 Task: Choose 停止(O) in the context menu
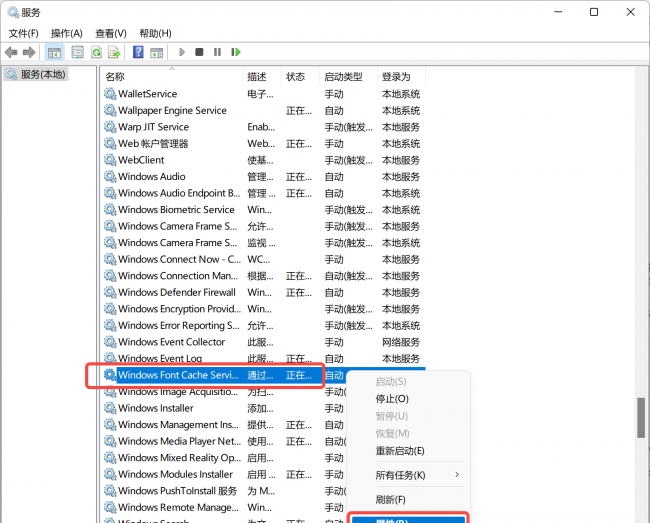coord(409,399)
